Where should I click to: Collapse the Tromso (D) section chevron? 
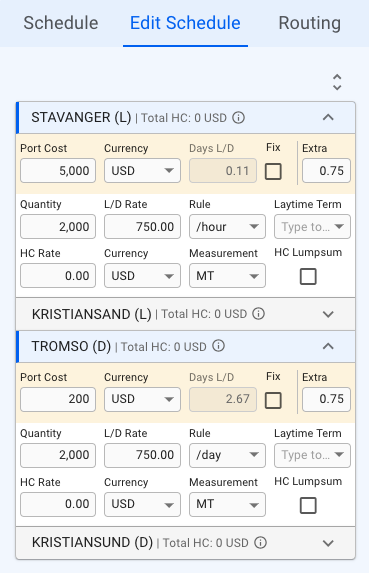(328, 346)
